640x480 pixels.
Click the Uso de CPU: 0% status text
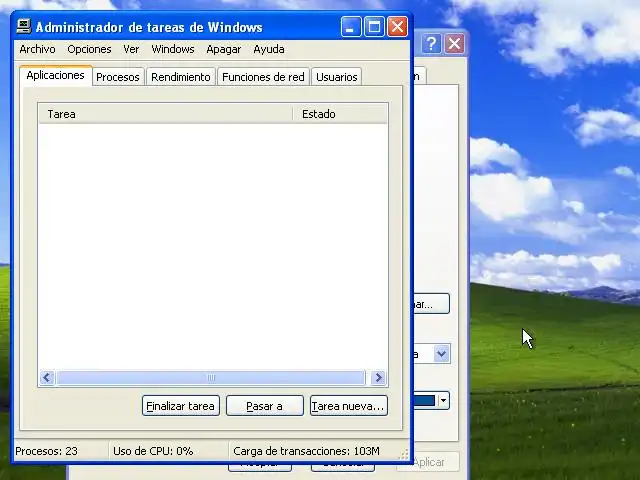[x=153, y=451]
